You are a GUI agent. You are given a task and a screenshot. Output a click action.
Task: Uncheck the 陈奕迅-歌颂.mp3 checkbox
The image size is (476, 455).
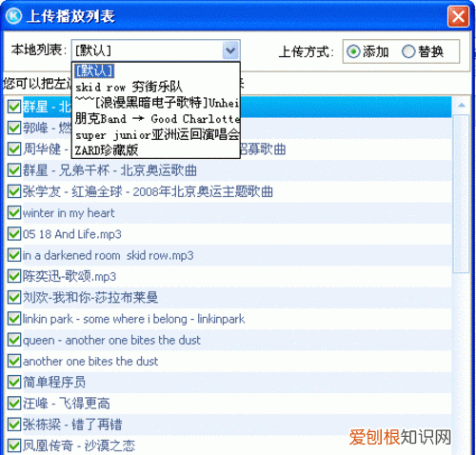[x=14, y=276]
